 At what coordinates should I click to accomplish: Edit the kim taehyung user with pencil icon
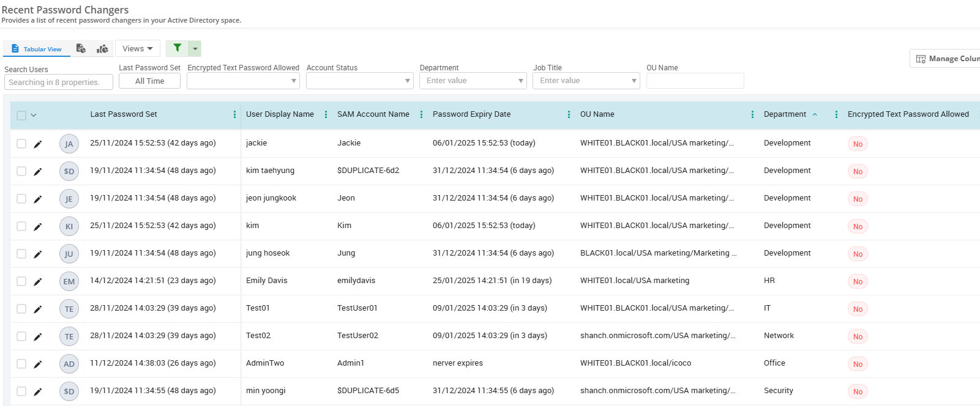(x=37, y=172)
